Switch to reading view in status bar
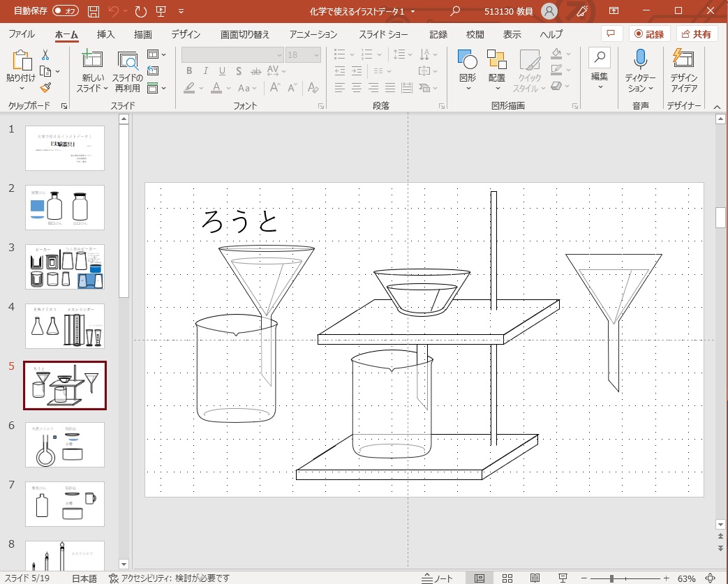This screenshot has width=728, height=584. point(535,578)
